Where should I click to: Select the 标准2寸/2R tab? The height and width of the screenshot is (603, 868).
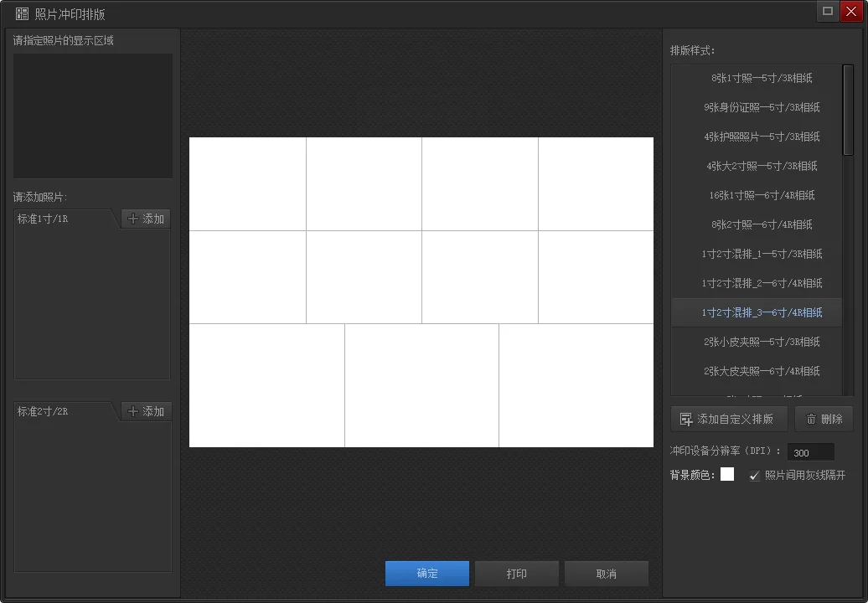pyautogui.click(x=64, y=411)
